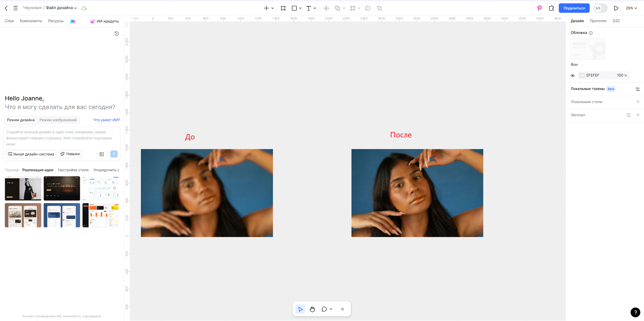Expand the bottom toolbar collapse chevrons

pyautogui.click(x=342, y=309)
